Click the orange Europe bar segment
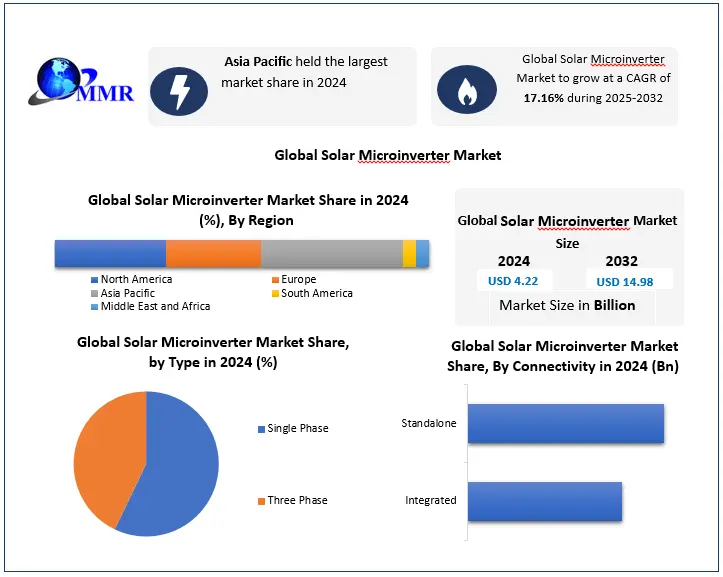 click(213, 254)
